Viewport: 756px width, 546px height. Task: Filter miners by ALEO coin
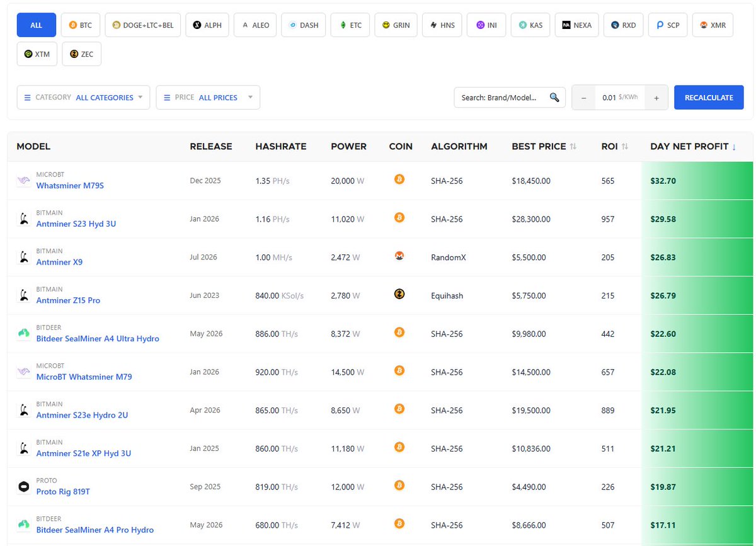click(x=255, y=25)
